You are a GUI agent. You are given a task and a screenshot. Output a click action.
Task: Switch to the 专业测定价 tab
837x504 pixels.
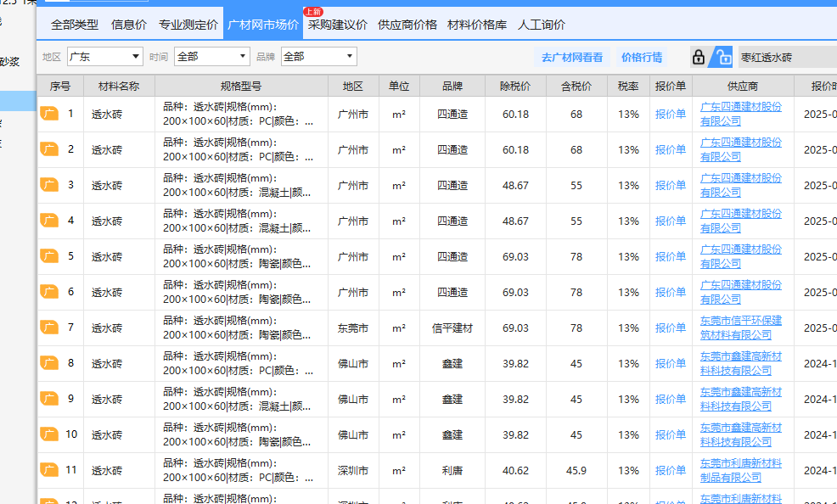[188, 25]
